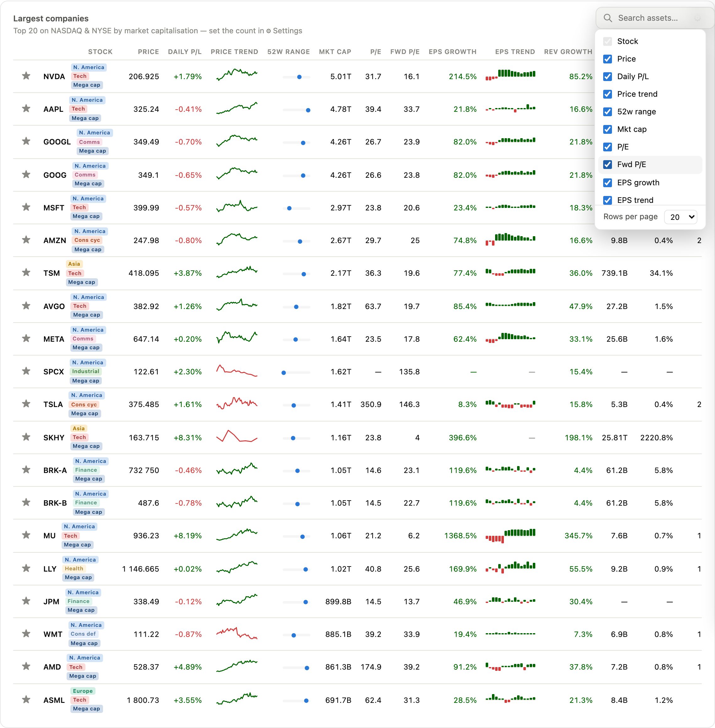This screenshot has height=728, width=715.
Task: Open Settings from the subtitle link
Action: (284, 31)
